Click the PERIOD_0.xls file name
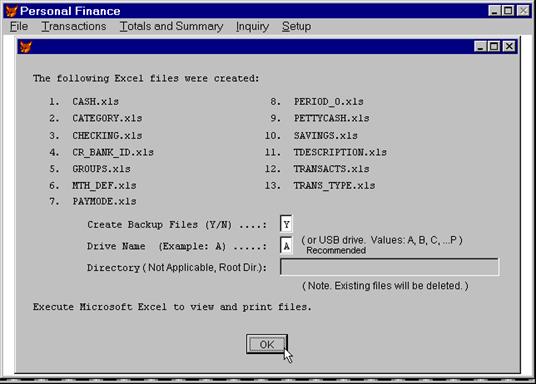The height and width of the screenshot is (384, 536). [x=329, y=102]
